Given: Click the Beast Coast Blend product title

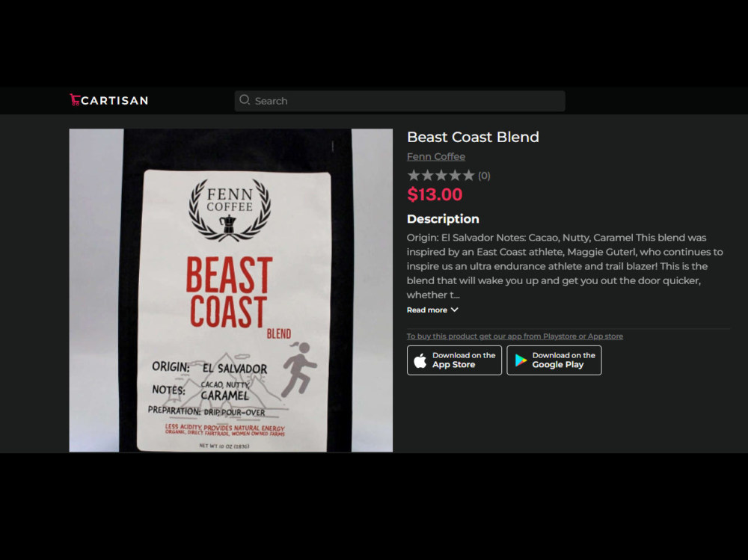Looking at the screenshot, I should point(473,137).
